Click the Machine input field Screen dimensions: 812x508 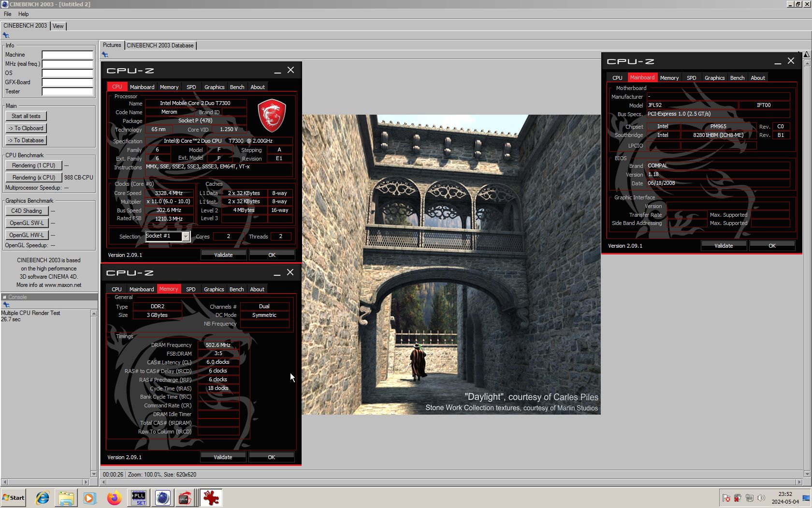(x=67, y=55)
